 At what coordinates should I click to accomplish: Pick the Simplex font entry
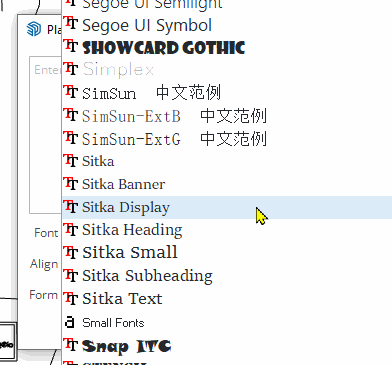[227, 70]
